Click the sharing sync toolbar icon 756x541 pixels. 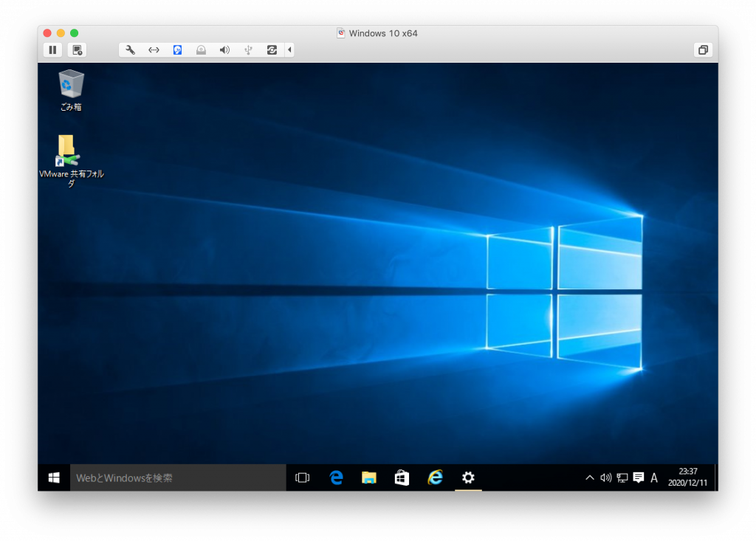272,49
